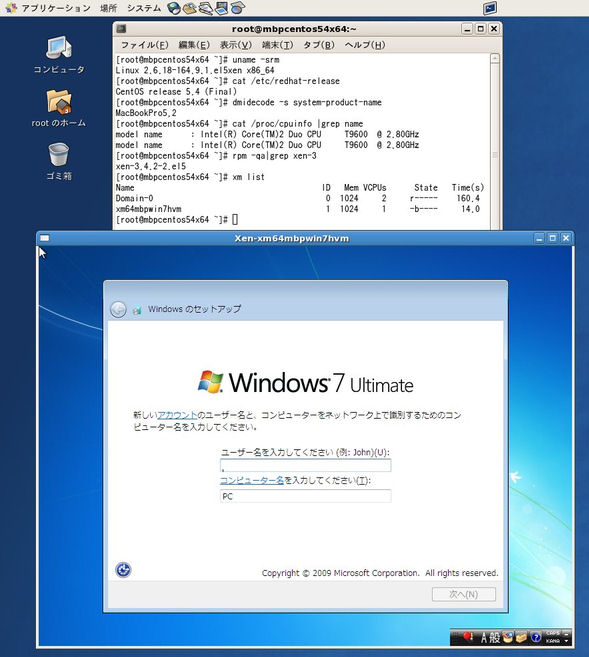Viewport: 589px width, 657px height.
Task: Click the red IME indicator on language bar
Action: pyautogui.click(x=468, y=637)
